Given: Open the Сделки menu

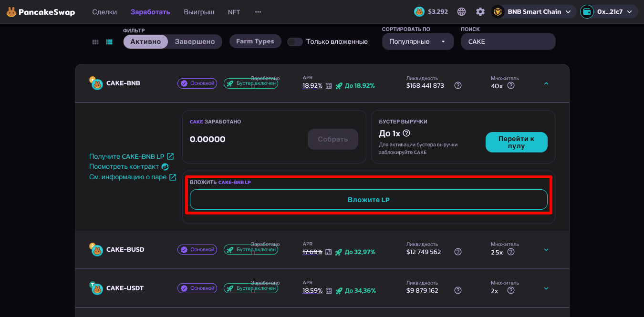Looking at the screenshot, I should pos(104,12).
